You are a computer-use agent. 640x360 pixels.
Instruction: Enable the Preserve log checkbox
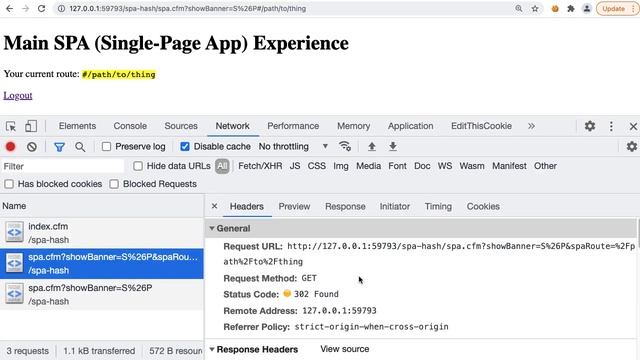[x=106, y=147]
